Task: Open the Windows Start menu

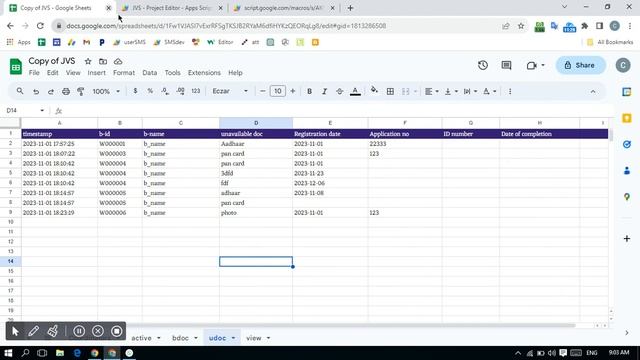Action: click(8, 353)
